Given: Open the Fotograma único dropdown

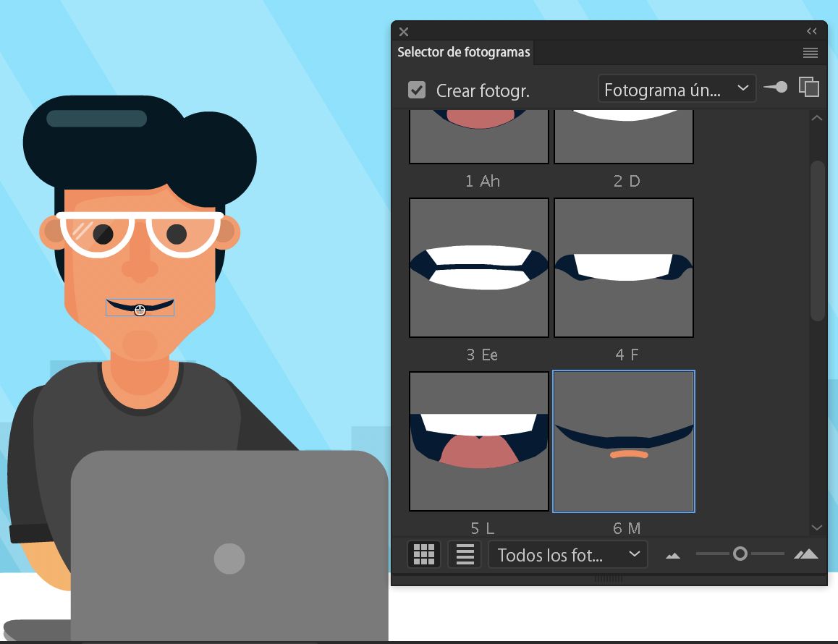Looking at the screenshot, I should coord(676,89).
